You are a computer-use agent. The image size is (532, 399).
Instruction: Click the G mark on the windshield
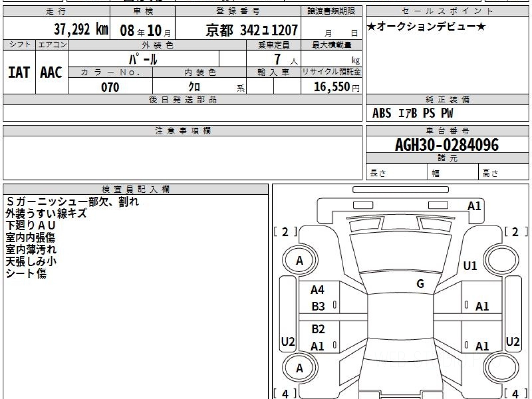point(420,284)
